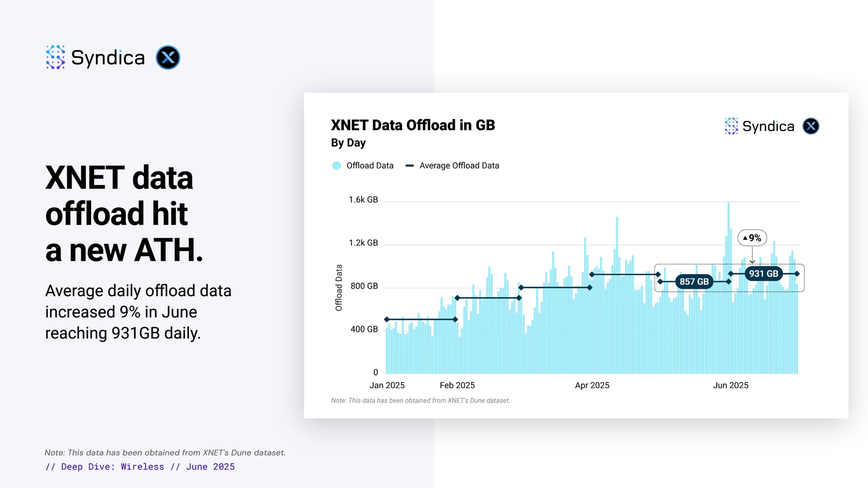Click the 1.6k GB y-axis label

tap(363, 200)
